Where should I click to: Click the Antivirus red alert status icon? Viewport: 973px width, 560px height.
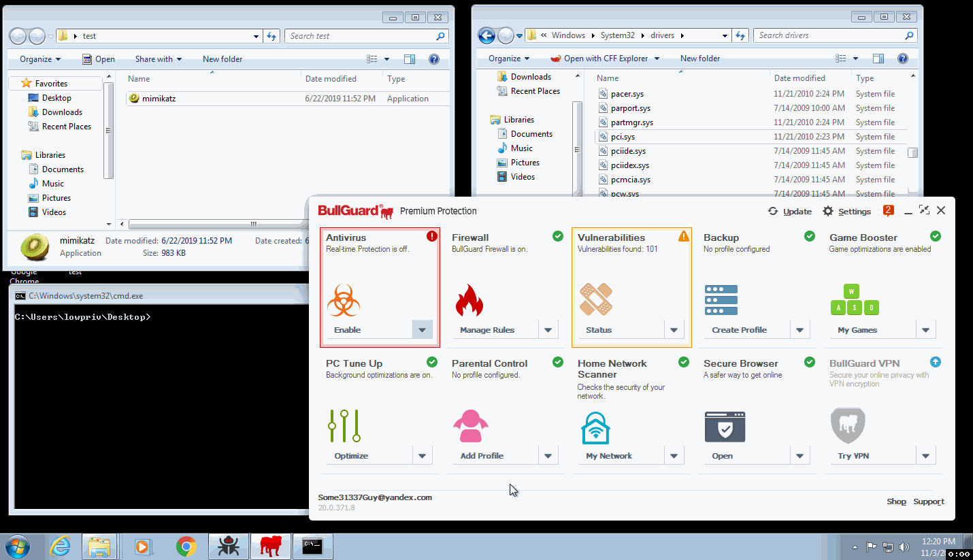pos(432,236)
